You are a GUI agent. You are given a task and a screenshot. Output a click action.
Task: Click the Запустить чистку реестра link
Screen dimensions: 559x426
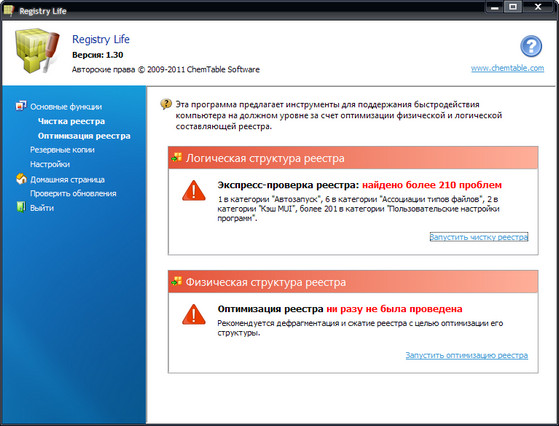click(479, 237)
